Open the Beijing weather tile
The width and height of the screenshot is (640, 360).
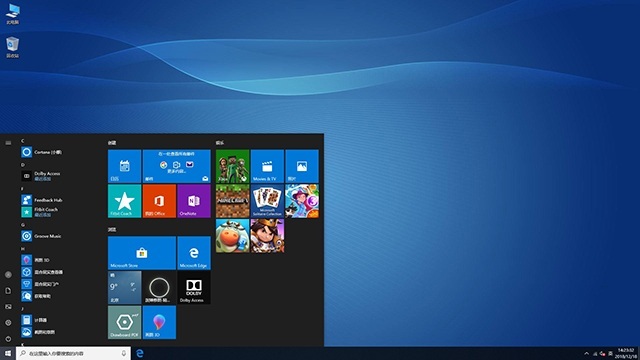point(124,288)
